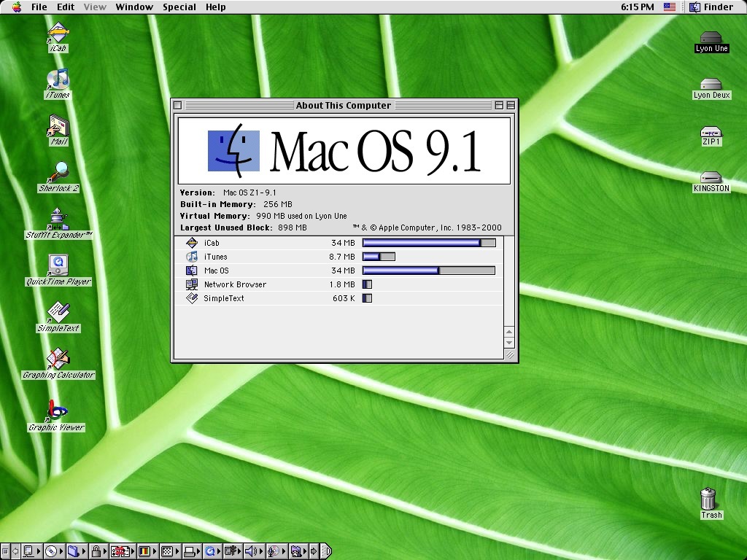Click the QuickTime Player desktop icon
Image resolution: width=747 pixels, height=560 pixels.
[58, 265]
